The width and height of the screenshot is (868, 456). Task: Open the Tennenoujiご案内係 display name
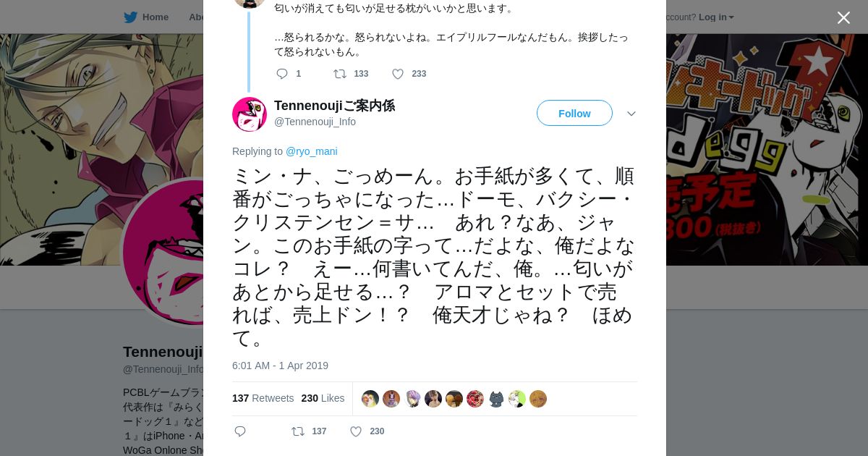point(334,106)
